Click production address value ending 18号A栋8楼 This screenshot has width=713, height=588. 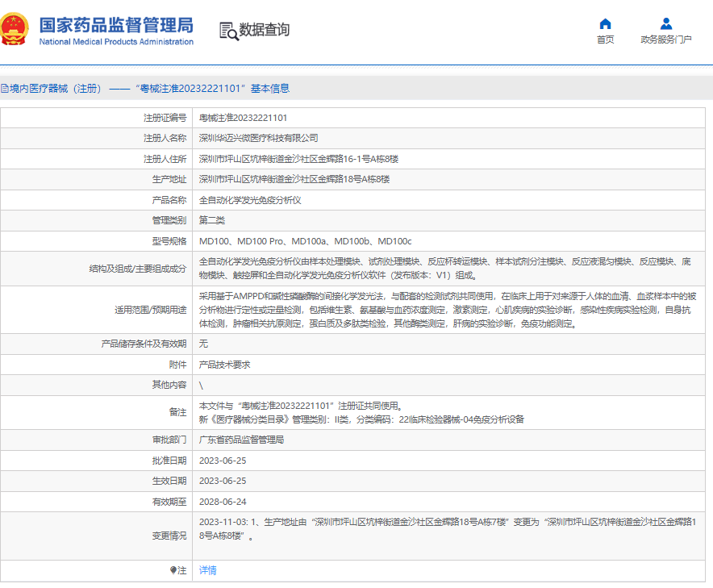294,179
